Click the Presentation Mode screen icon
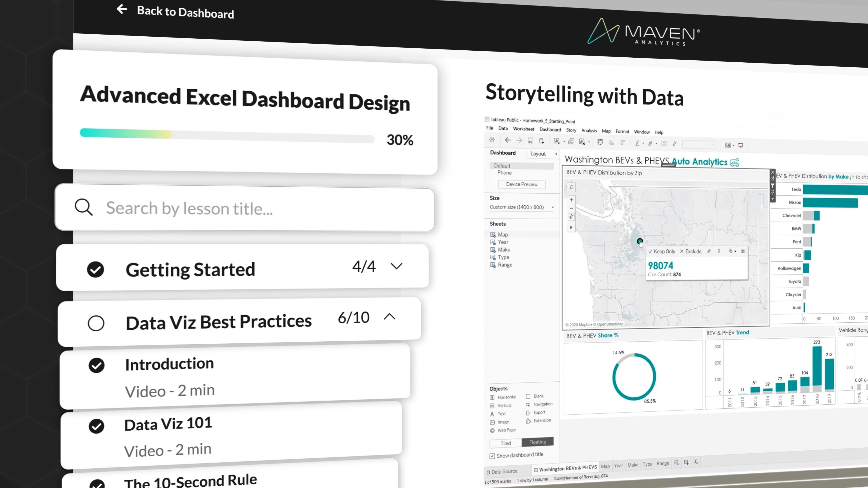This screenshot has width=868, height=488. [x=741, y=145]
